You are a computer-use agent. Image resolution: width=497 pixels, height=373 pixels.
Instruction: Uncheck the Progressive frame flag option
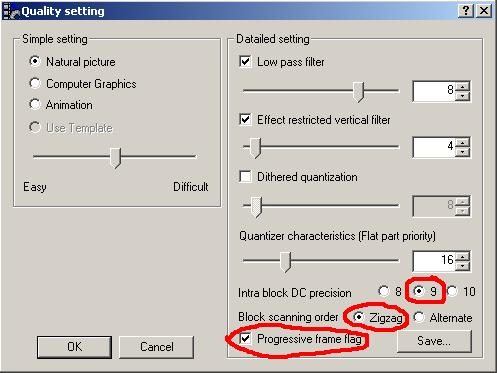(245, 339)
